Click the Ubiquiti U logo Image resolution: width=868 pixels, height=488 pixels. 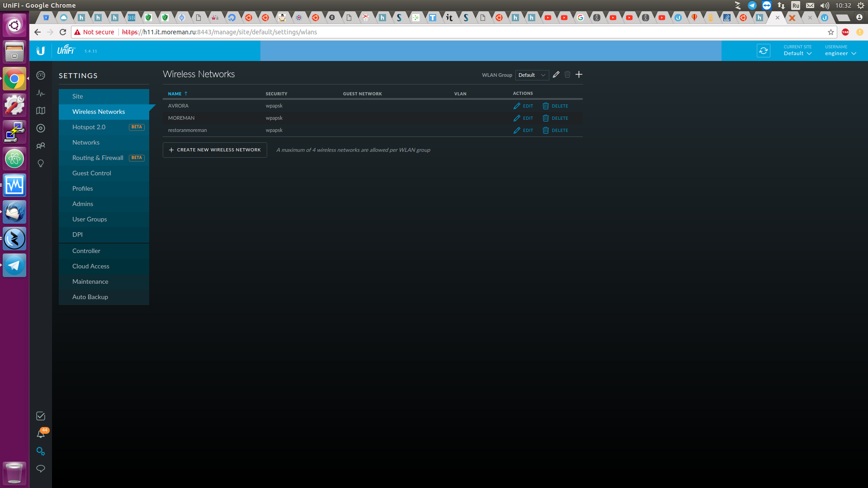41,51
